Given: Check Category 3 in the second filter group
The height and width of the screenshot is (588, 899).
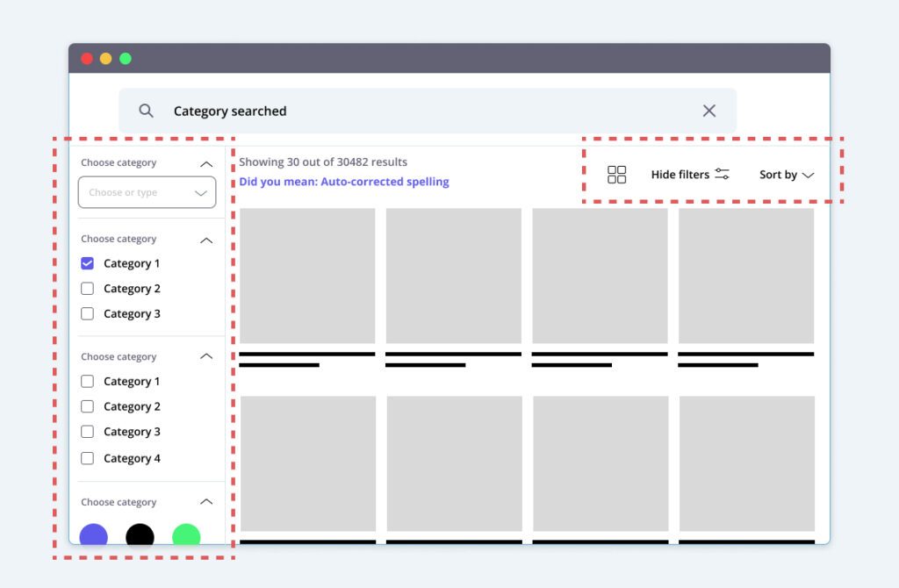Looking at the screenshot, I should pyautogui.click(x=87, y=313).
